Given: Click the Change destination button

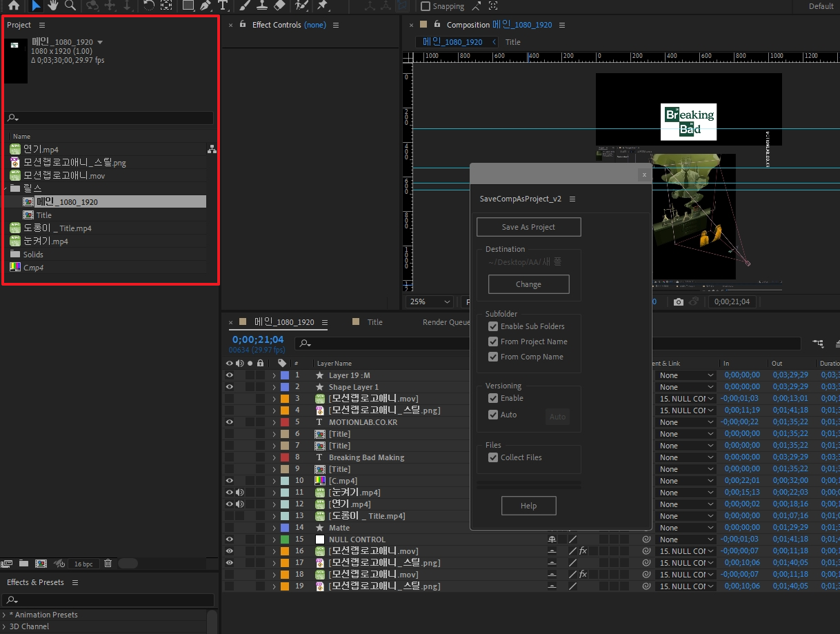Looking at the screenshot, I should [x=528, y=284].
